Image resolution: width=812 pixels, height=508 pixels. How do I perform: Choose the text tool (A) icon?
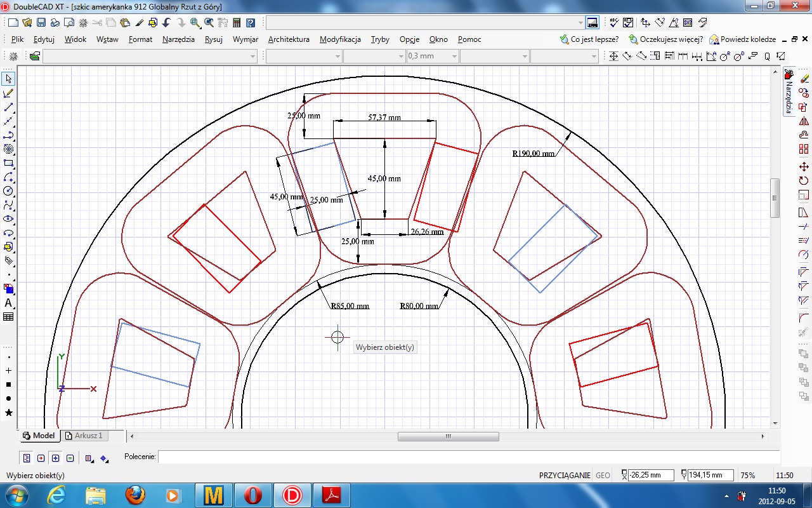coord(9,303)
